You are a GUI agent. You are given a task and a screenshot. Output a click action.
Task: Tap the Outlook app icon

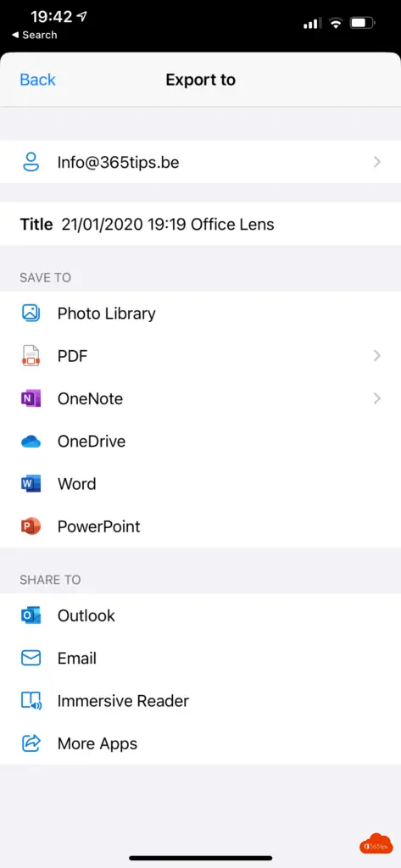click(x=31, y=615)
